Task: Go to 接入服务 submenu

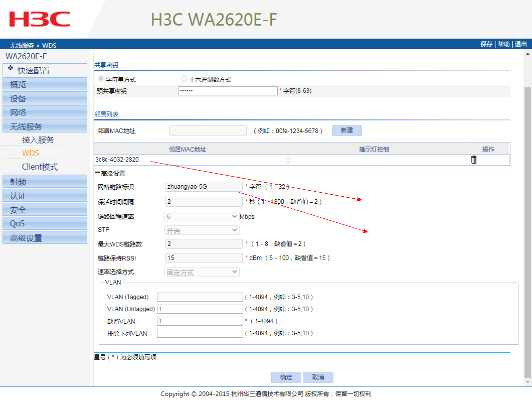Action: 38,140
